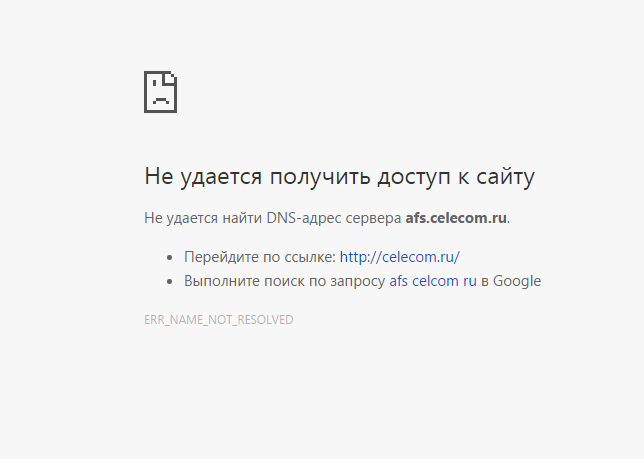The width and height of the screenshot is (644, 459).
Task: Click the ERR_NAME_NOT_RESOLVED error code
Action: (218, 320)
